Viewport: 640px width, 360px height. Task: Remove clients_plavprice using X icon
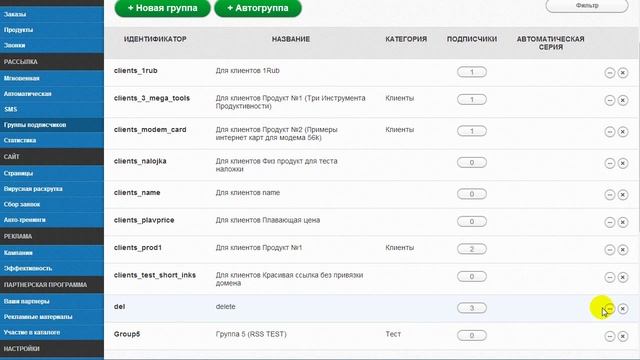(623, 222)
